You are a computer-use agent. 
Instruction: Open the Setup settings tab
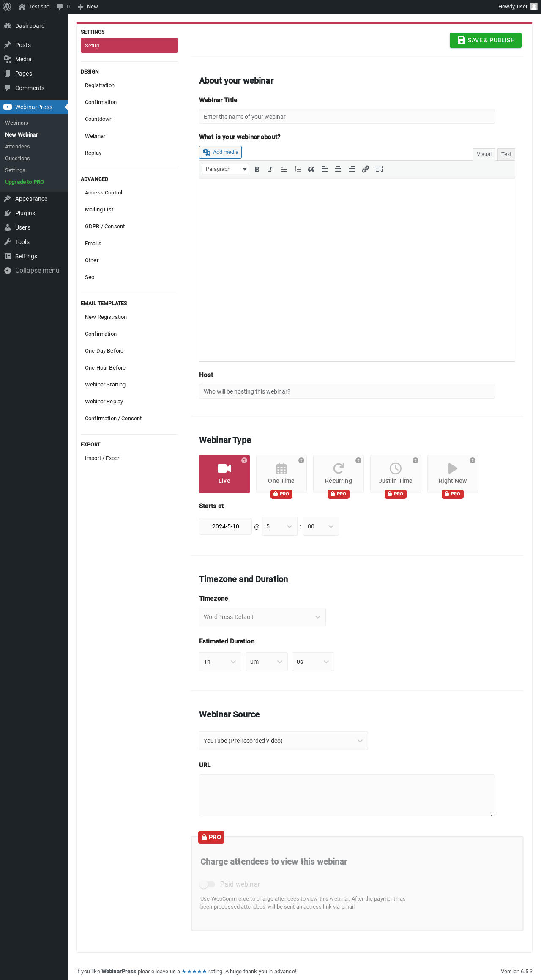129,46
